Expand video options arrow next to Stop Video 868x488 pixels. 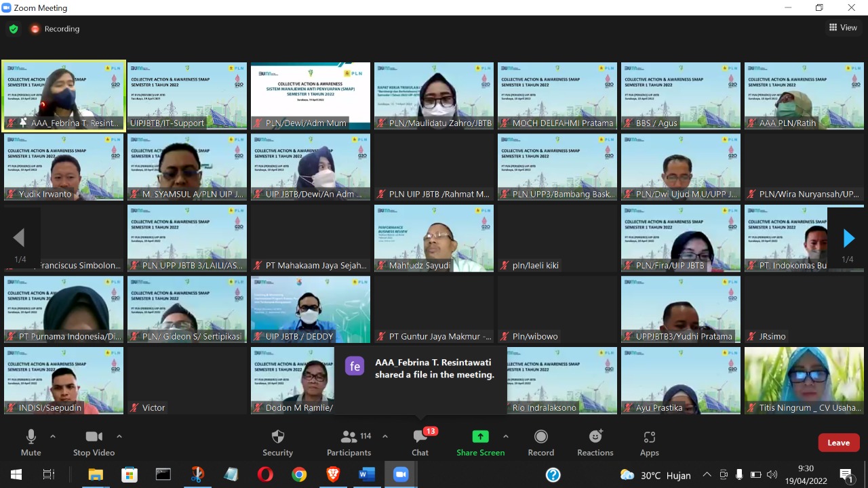click(x=119, y=436)
